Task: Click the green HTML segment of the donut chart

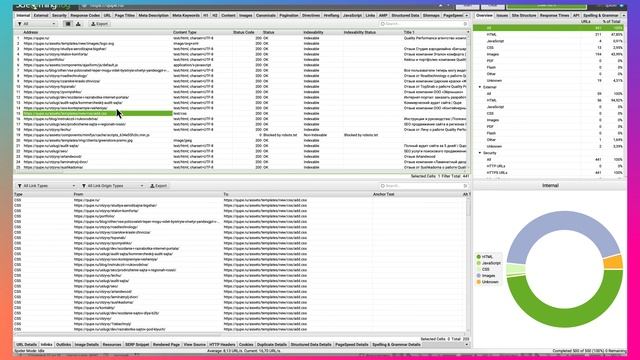Action: click(565, 318)
